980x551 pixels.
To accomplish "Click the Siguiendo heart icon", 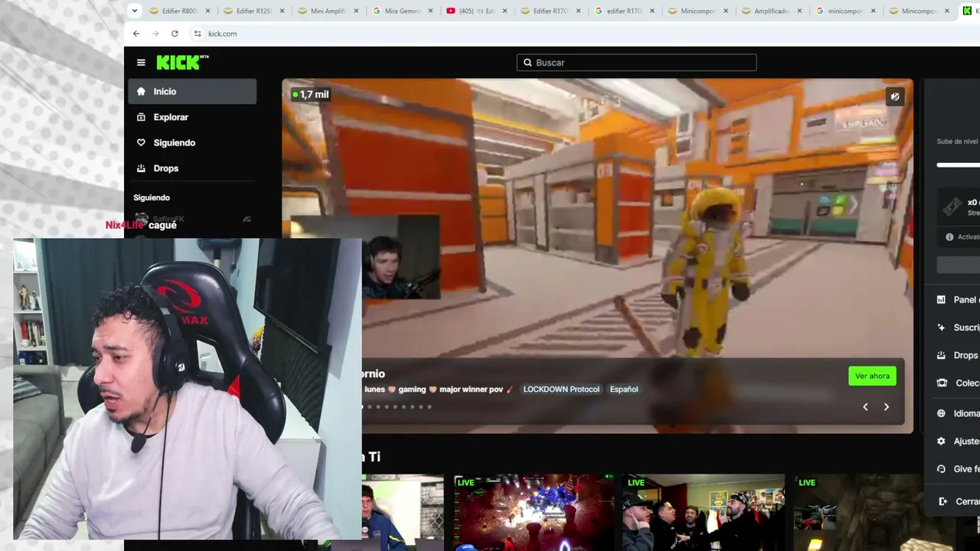I will coord(141,142).
